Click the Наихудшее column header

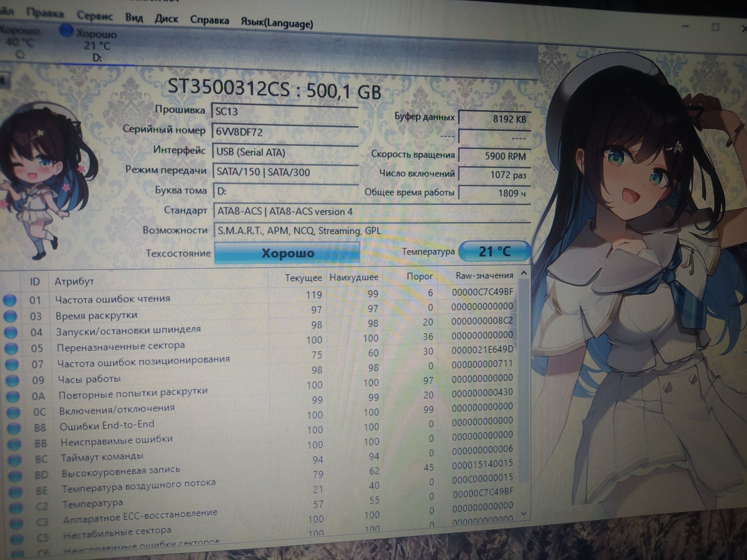[x=354, y=277]
